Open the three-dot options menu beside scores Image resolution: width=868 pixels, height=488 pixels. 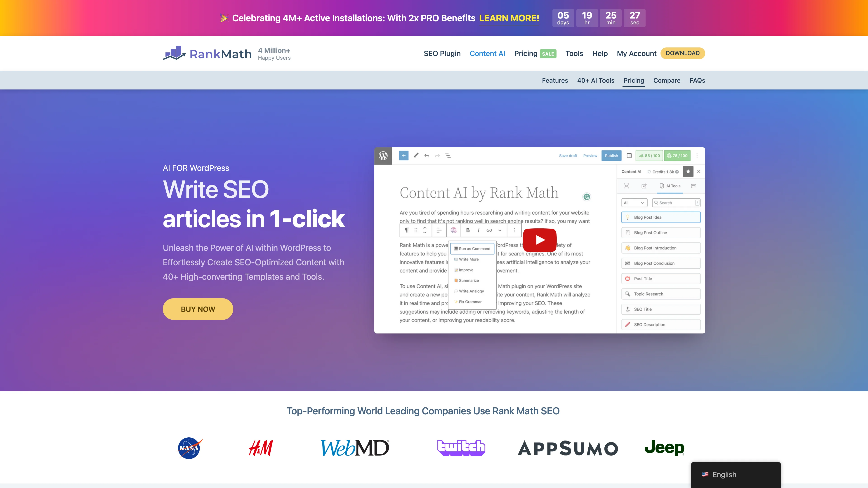697,156
